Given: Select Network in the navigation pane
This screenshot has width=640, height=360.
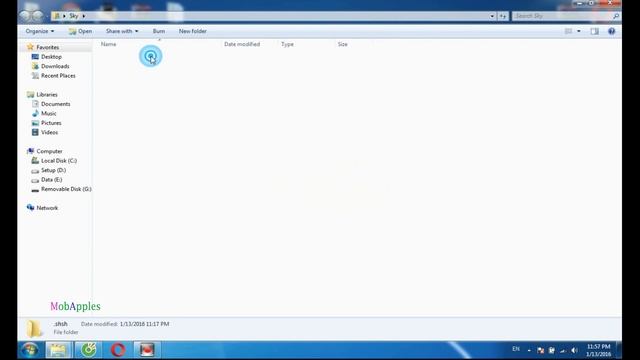Looking at the screenshot, I should click(x=47, y=208).
